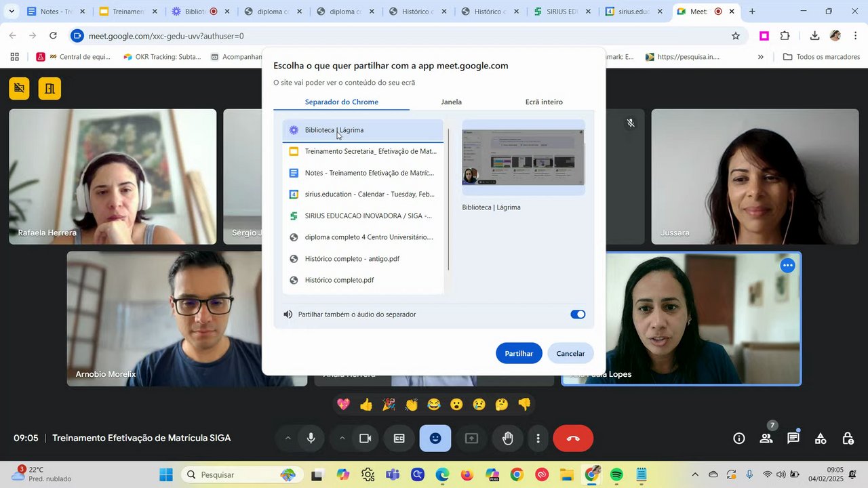Switch to the Janela tab
The image size is (868, 488).
[x=452, y=102]
